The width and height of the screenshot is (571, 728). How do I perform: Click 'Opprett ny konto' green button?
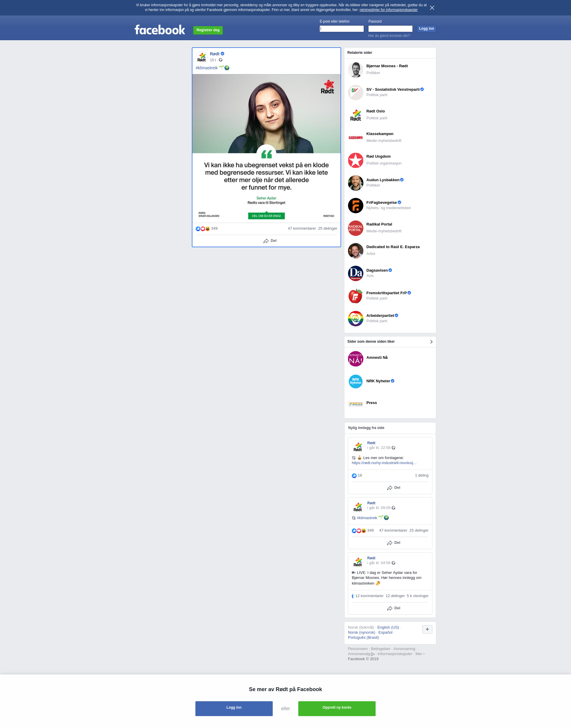pos(337,708)
